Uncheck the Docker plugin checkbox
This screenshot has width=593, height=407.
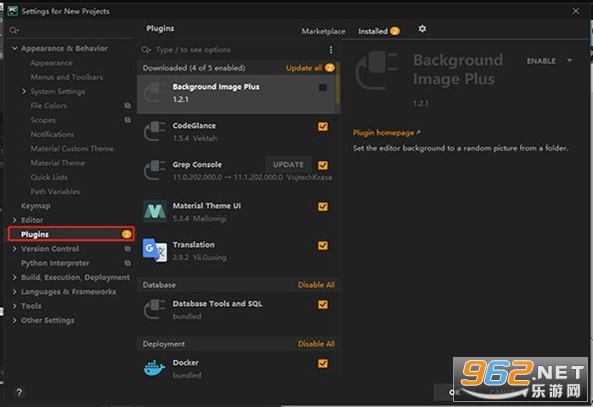323,364
